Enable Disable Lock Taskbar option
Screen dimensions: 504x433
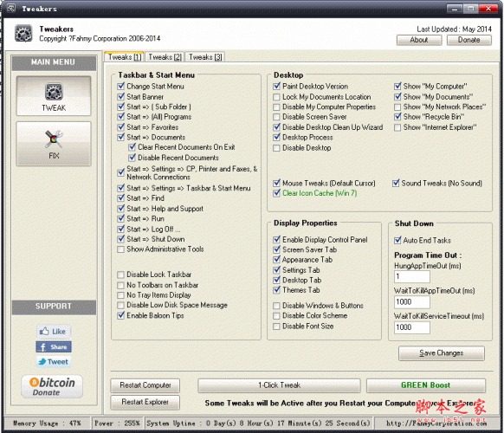[121, 275]
